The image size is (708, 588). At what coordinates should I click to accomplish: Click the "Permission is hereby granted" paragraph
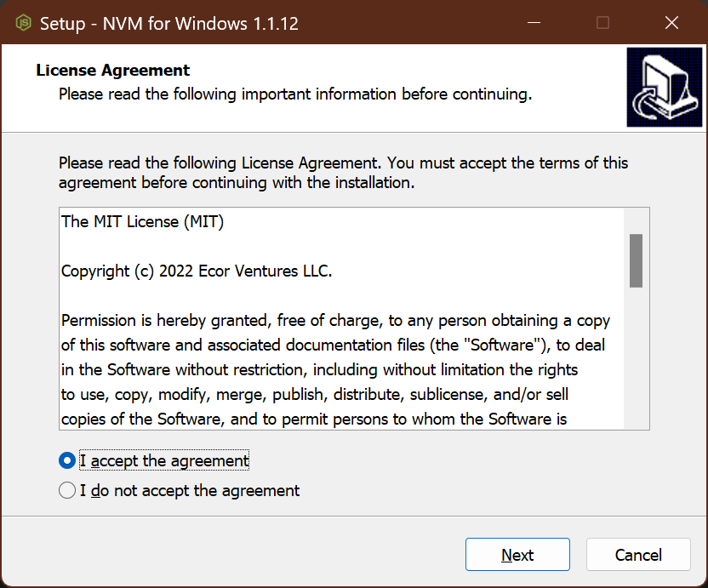point(335,370)
